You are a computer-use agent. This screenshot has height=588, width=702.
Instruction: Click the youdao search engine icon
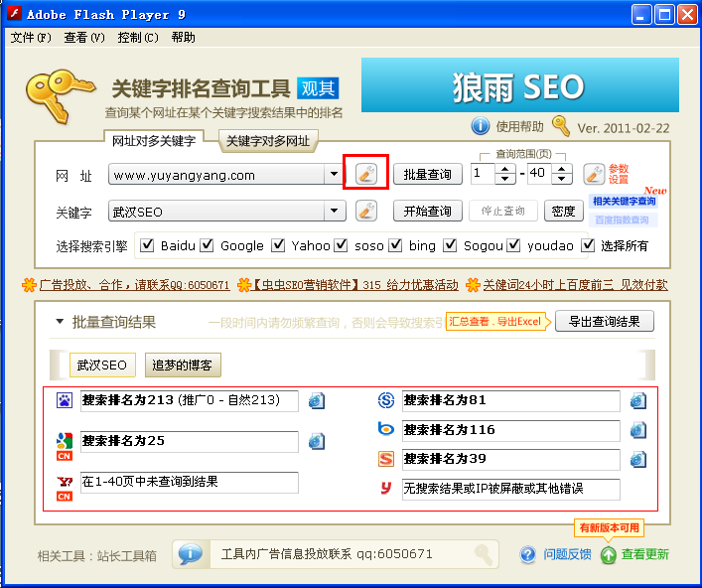[386, 488]
